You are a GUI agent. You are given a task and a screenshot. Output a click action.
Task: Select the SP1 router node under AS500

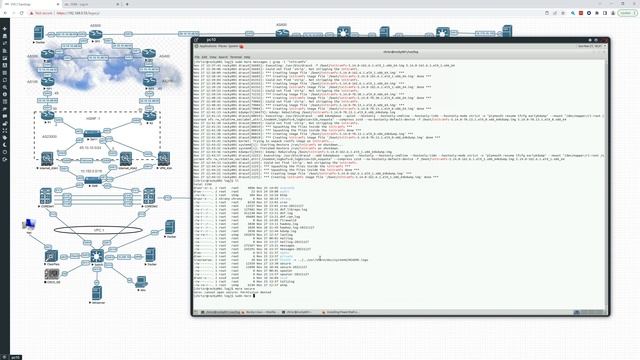coord(96,34)
